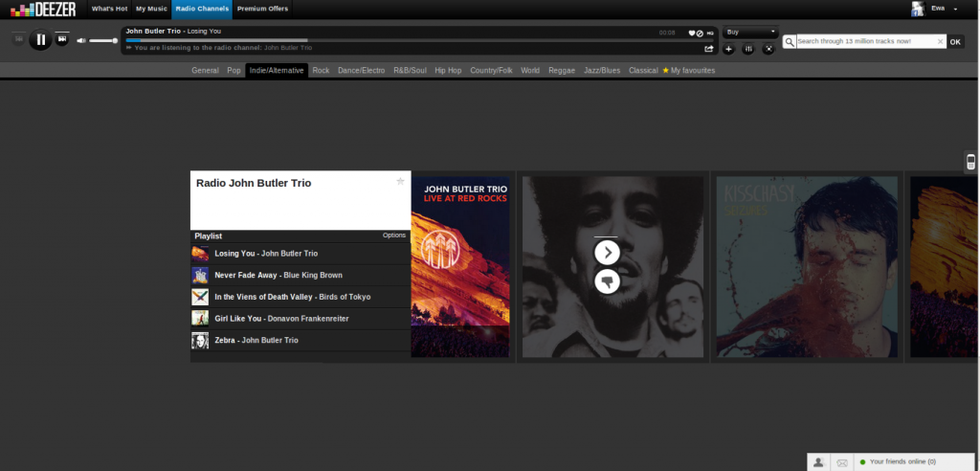Select In the Viens of Death Valley row
Image resolution: width=980 pixels, height=471 pixels.
click(x=301, y=297)
